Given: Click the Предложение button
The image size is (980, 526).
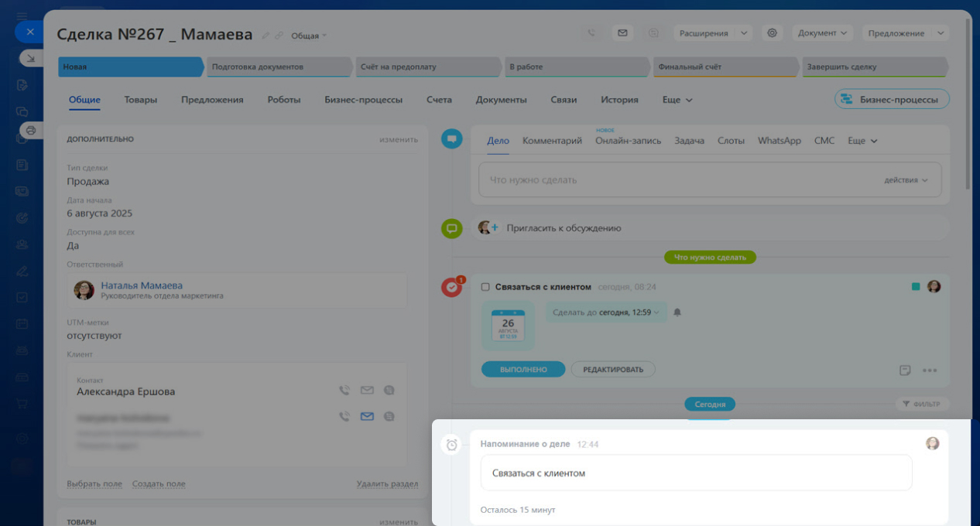Looking at the screenshot, I should (896, 33).
